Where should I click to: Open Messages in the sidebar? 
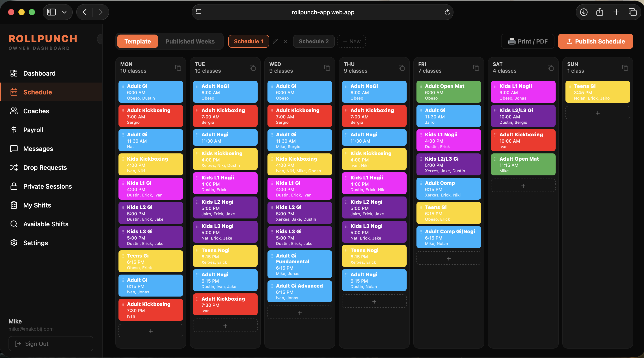[51, 149]
